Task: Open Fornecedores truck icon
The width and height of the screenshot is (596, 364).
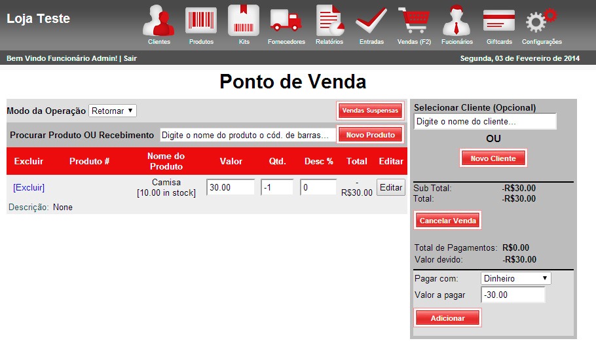Action: [x=286, y=21]
